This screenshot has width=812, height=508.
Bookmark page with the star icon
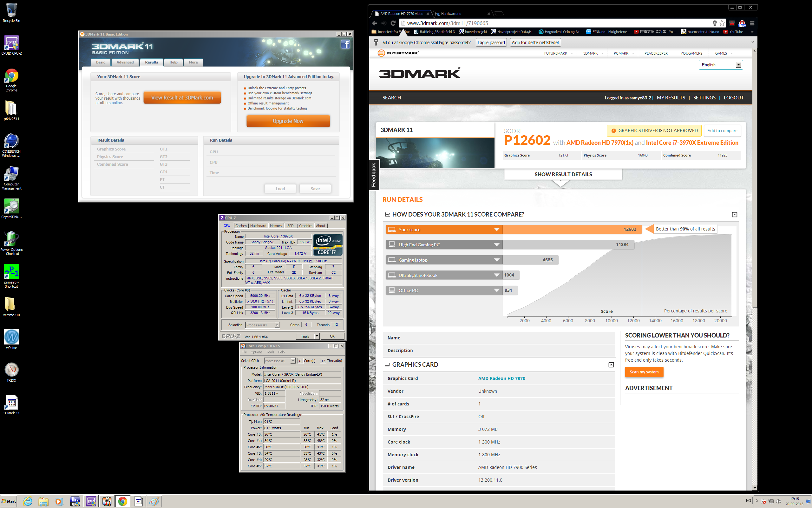coord(722,23)
